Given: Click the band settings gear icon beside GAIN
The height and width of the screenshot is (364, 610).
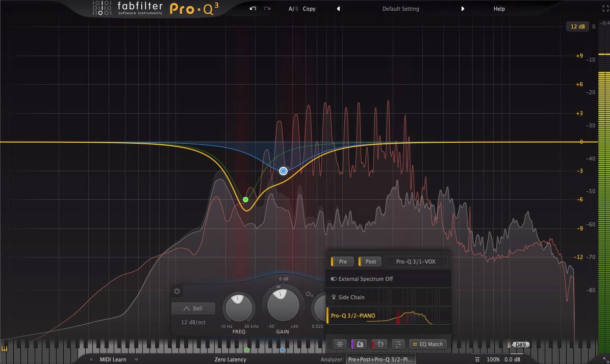Looking at the screenshot, I should (x=309, y=294).
